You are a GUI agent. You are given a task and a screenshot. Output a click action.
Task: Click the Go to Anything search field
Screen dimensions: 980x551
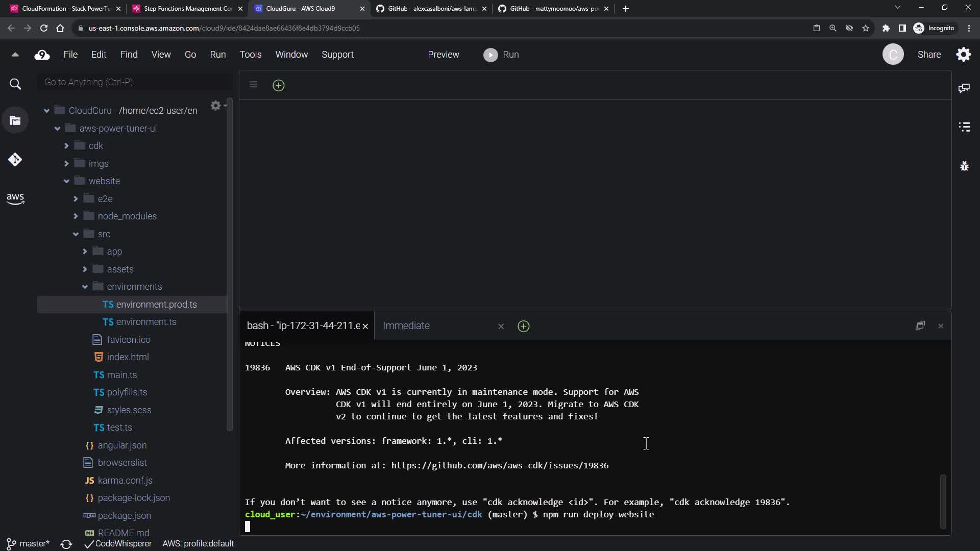coord(134,82)
